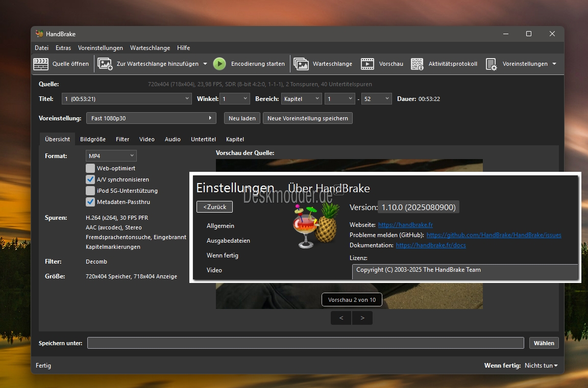
Task: Open the Extras menu
Action: [x=63, y=48]
